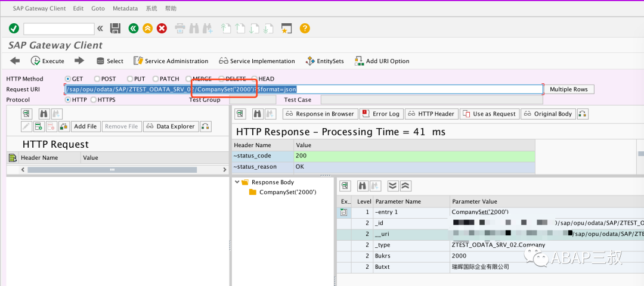
Task: Click the Save floppy disk icon
Action: pos(115,29)
